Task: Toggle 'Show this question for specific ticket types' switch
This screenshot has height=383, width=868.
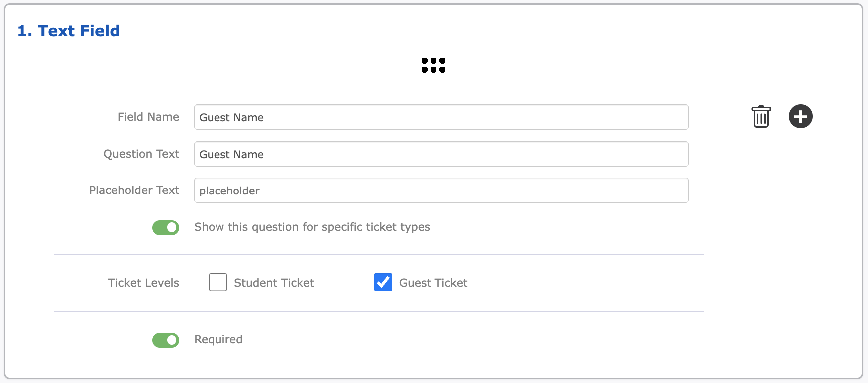Action: click(166, 228)
